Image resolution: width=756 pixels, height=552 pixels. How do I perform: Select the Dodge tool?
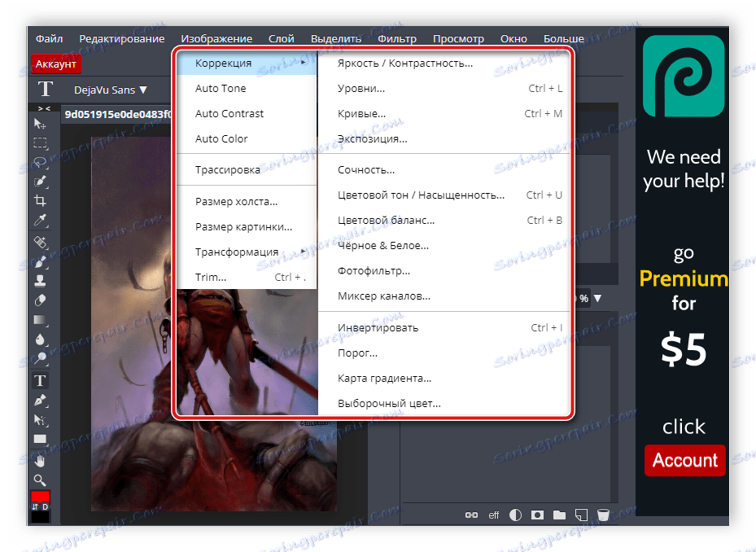[x=40, y=358]
